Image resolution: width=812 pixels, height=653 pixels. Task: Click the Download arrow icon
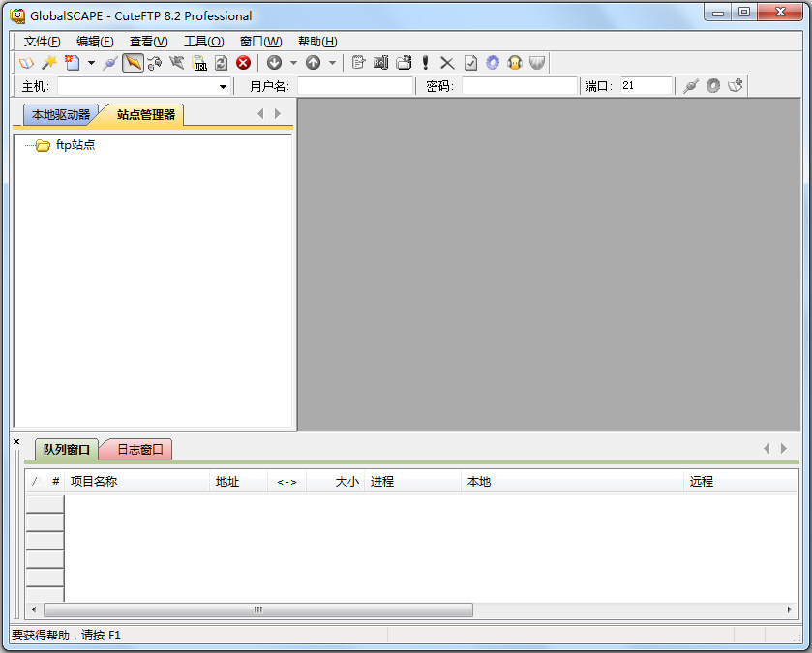click(x=274, y=63)
